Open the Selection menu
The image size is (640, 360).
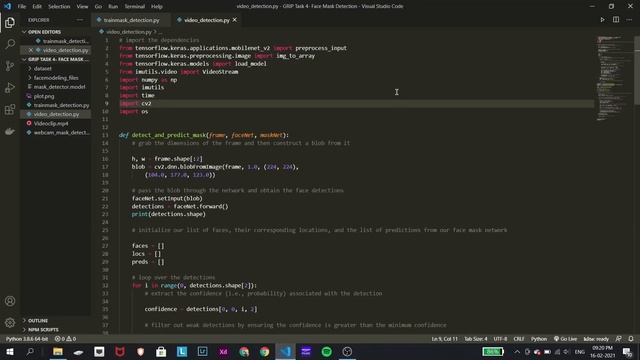click(x=59, y=7)
